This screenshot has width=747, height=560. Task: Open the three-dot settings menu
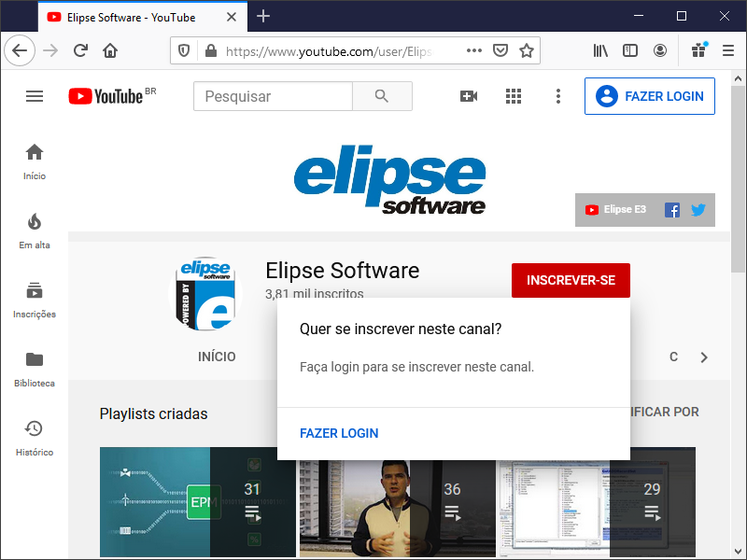pos(557,96)
